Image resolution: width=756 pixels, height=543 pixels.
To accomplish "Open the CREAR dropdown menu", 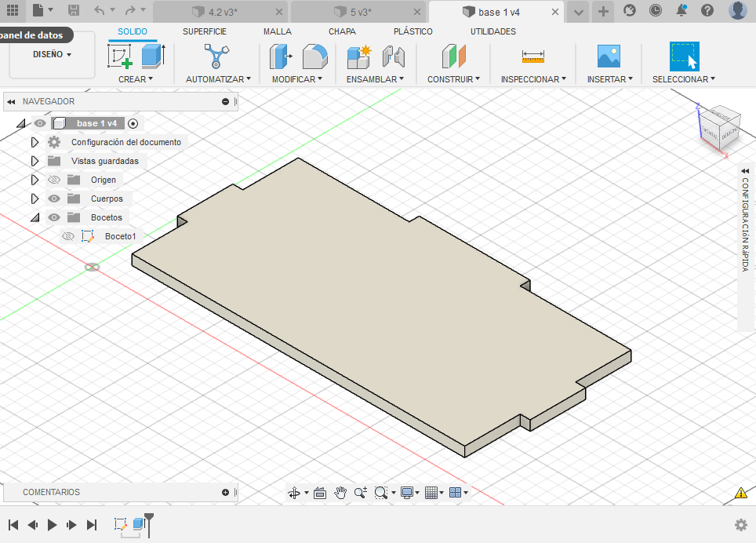I will click(x=136, y=79).
